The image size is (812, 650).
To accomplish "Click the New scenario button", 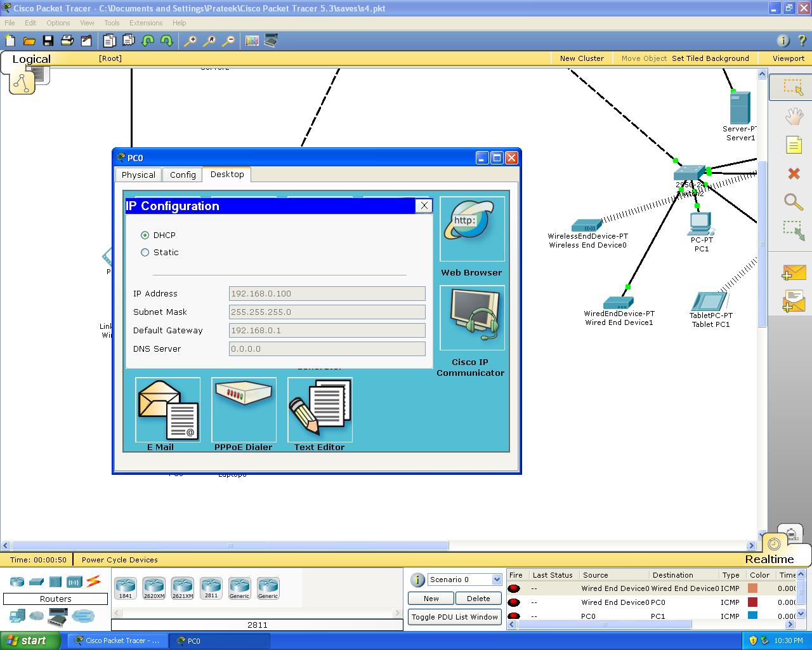I will pyautogui.click(x=431, y=599).
